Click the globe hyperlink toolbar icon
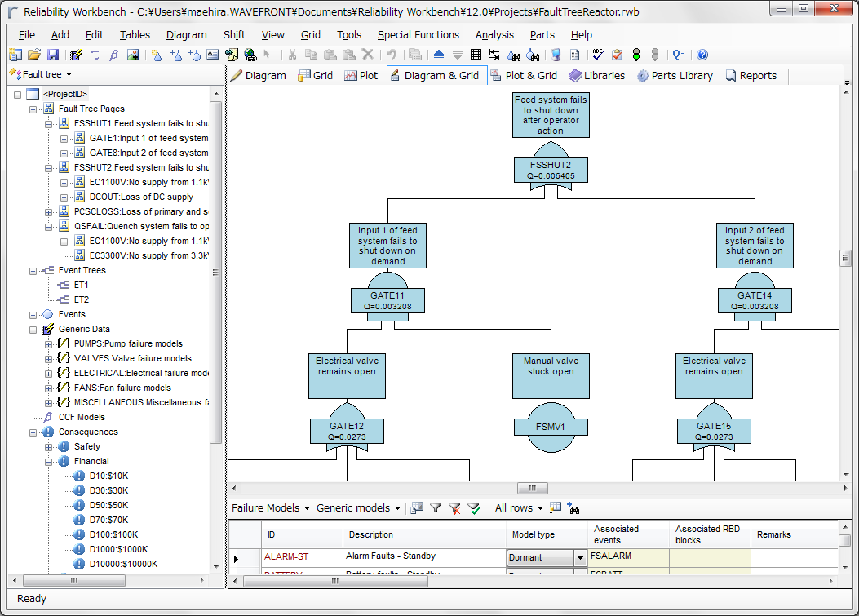The width and height of the screenshot is (859, 616). [250, 55]
